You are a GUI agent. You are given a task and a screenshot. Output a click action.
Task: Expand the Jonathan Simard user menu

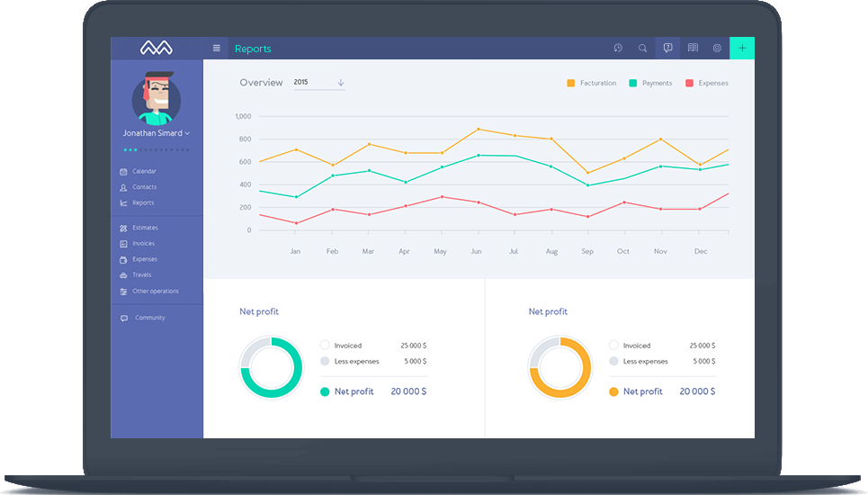(157, 133)
